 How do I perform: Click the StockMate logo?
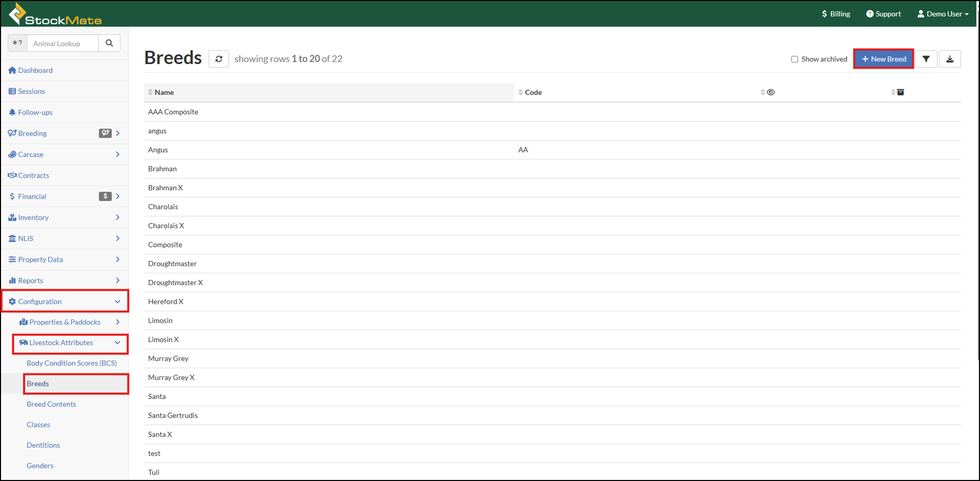pyautogui.click(x=55, y=14)
